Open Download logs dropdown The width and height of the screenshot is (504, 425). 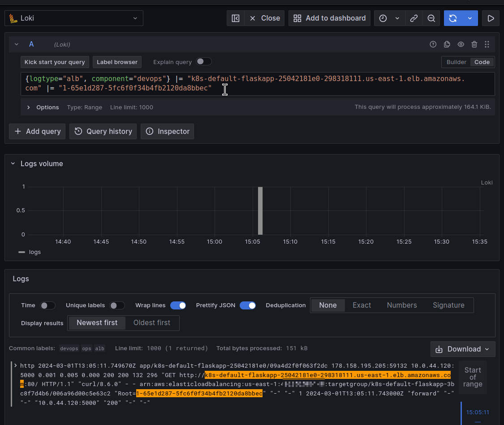pos(462,349)
